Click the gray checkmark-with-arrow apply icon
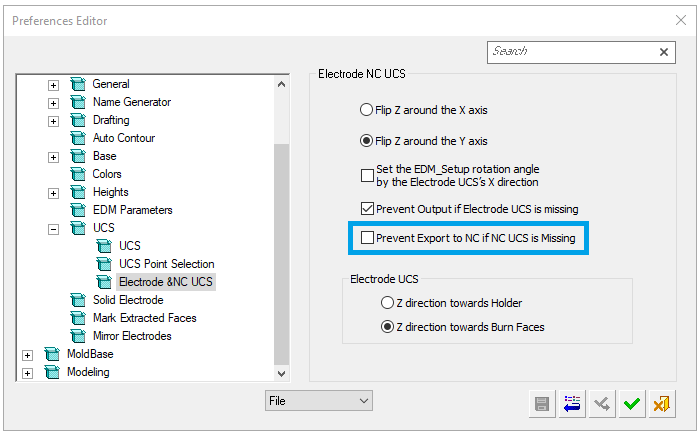The width and height of the screenshot is (700, 436). 601,404
